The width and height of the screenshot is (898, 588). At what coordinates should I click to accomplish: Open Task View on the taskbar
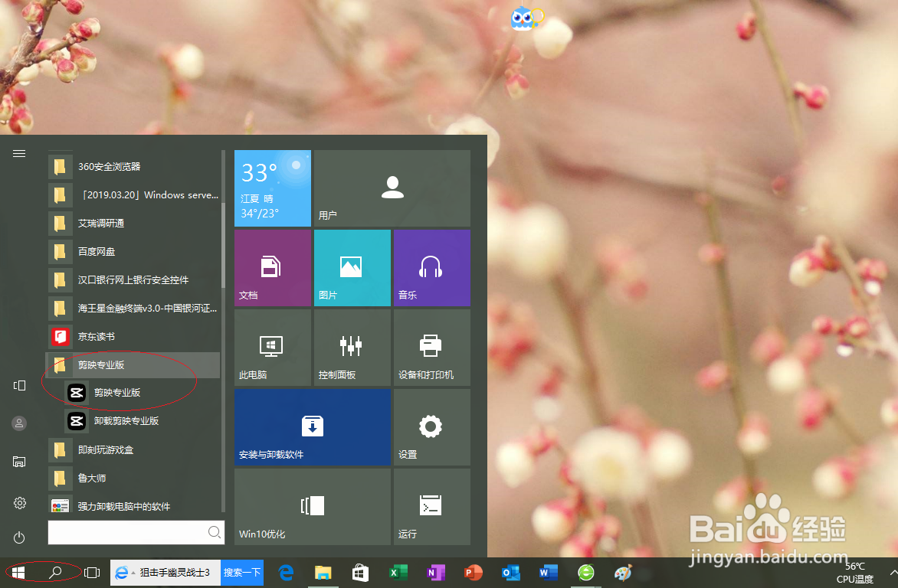click(x=92, y=573)
